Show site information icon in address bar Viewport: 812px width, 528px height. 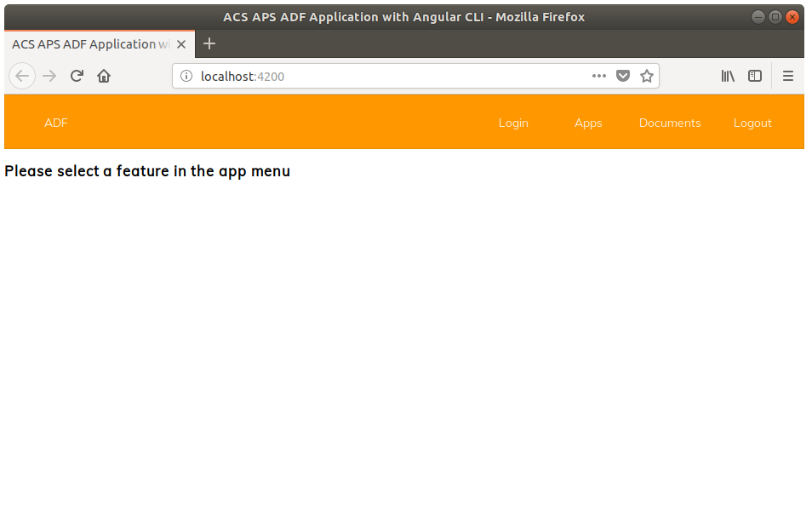click(186, 76)
